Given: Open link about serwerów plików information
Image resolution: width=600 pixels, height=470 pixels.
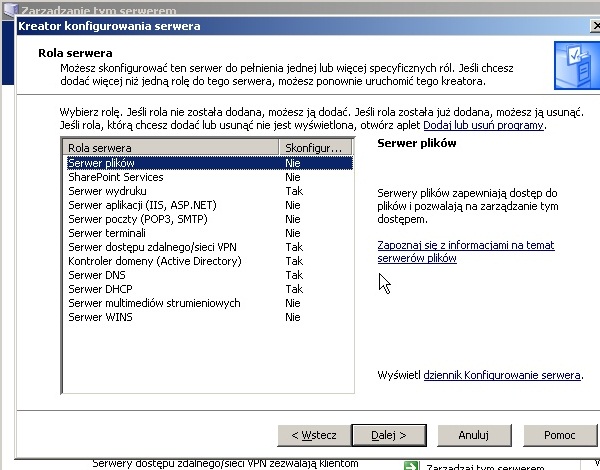Looking at the screenshot, I should [x=466, y=251].
